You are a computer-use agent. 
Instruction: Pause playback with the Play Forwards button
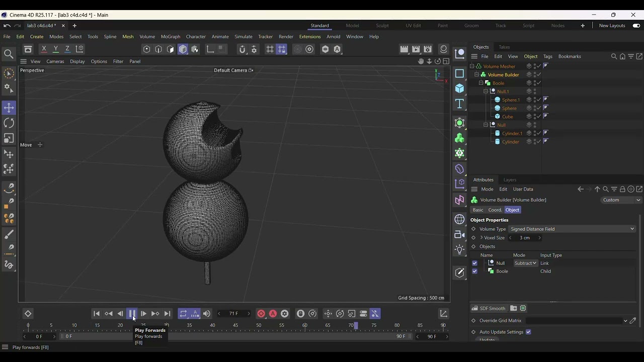click(x=132, y=314)
